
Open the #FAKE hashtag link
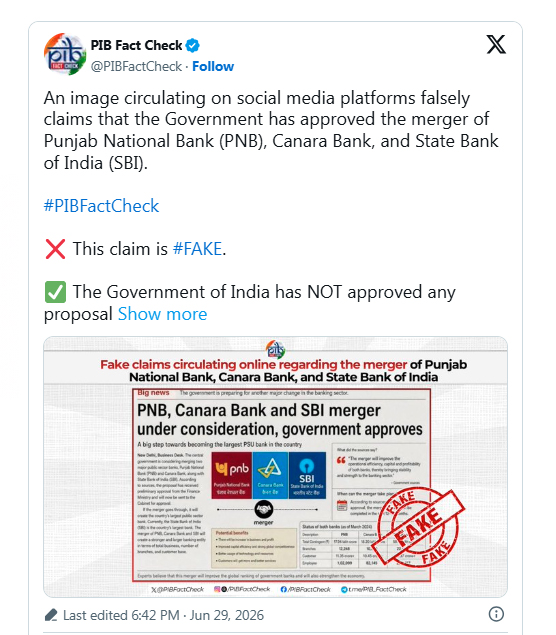coord(198,249)
